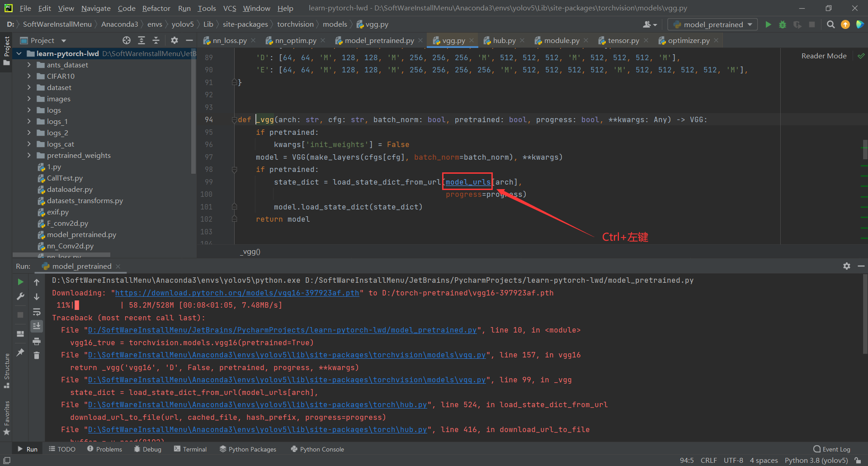
Task: Expand the ants_dataset folder
Action: point(29,65)
